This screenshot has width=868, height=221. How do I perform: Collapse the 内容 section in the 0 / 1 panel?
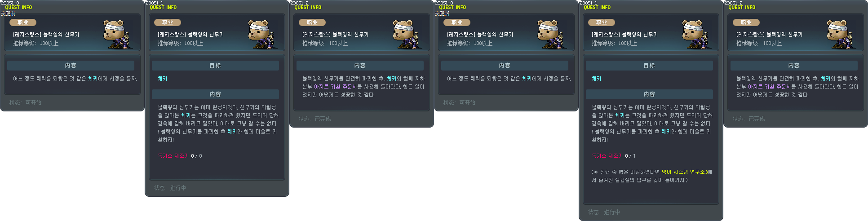[649, 94]
